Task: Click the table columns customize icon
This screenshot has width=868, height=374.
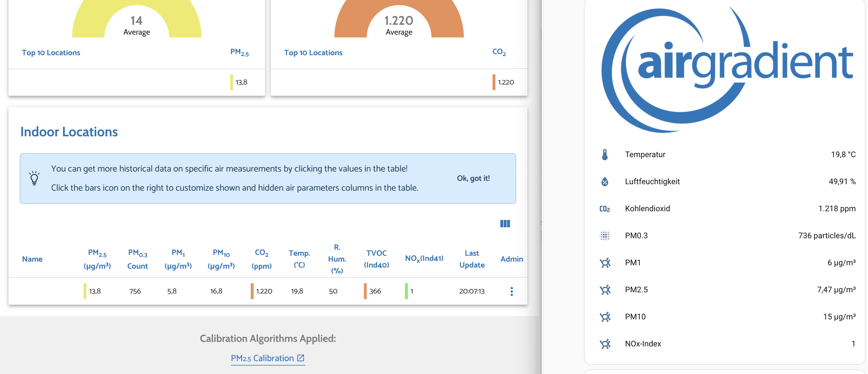Action: point(505,224)
